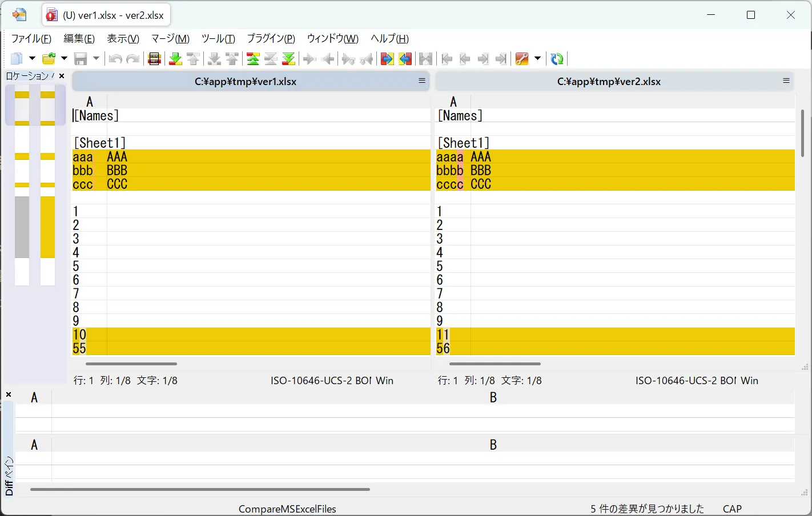The height and width of the screenshot is (516, 812).
Task: Click the C:¥app¥tmp¥ver2.xlsx path header
Action: [609, 82]
